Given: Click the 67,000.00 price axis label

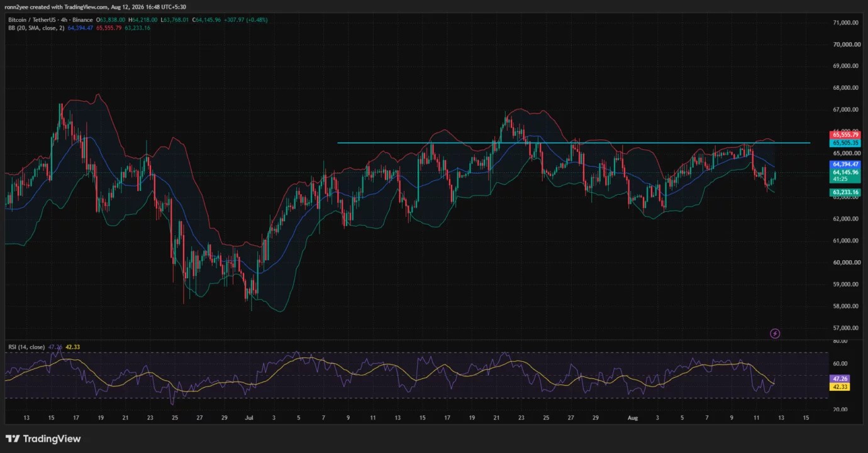Looking at the screenshot, I should [x=845, y=110].
